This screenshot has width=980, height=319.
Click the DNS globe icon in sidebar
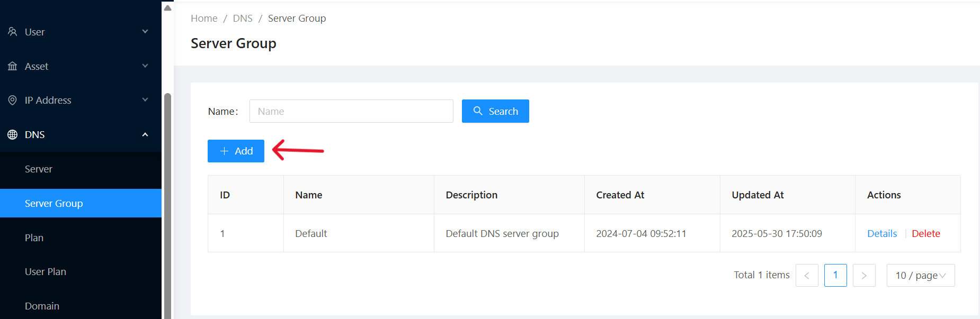[13, 135]
